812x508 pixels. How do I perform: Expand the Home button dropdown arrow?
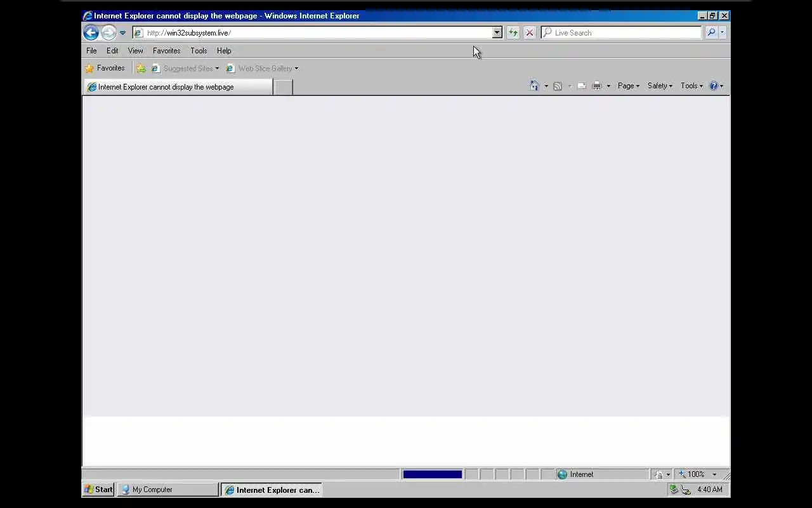point(546,86)
